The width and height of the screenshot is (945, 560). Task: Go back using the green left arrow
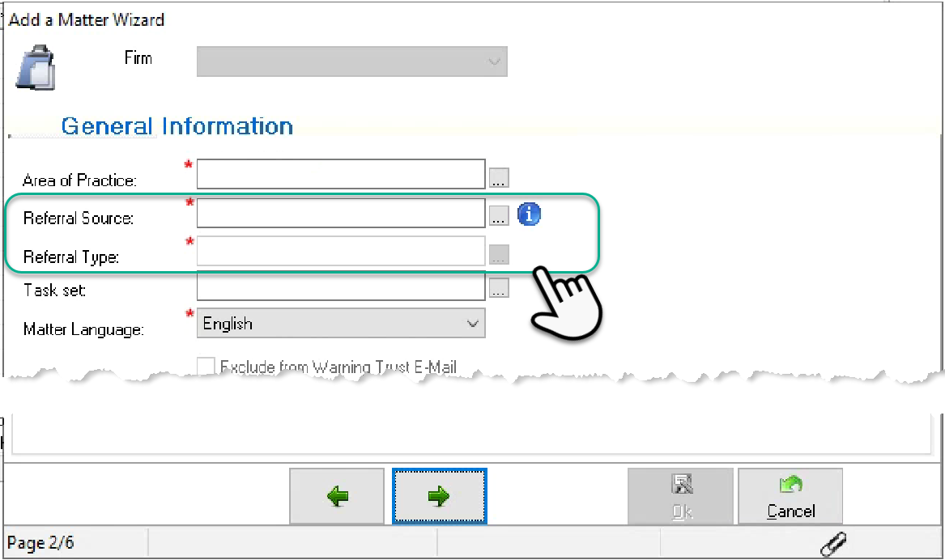337,496
